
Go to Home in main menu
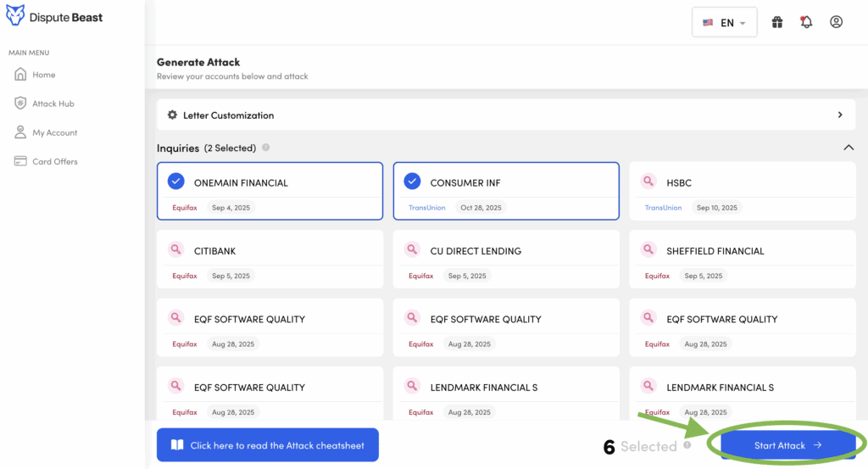[x=43, y=75]
